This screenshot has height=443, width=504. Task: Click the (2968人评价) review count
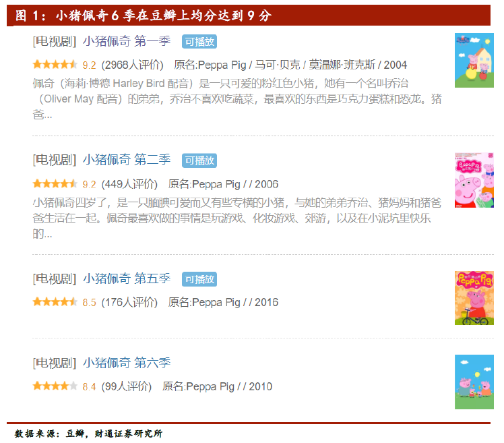coord(133,65)
